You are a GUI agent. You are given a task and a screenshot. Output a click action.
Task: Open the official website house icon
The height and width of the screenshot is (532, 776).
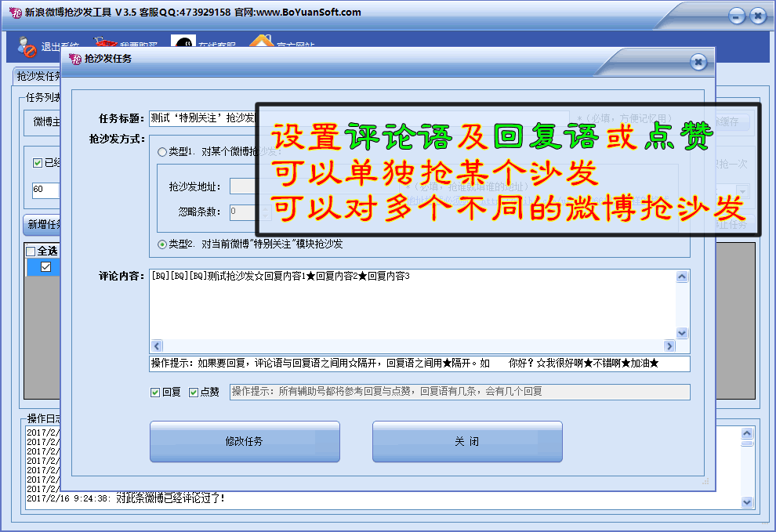(261, 41)
